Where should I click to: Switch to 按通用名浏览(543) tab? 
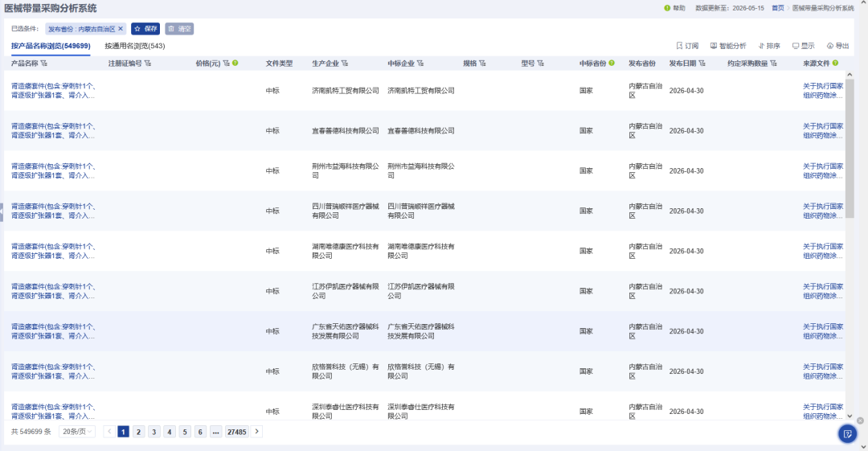[135, 46]
